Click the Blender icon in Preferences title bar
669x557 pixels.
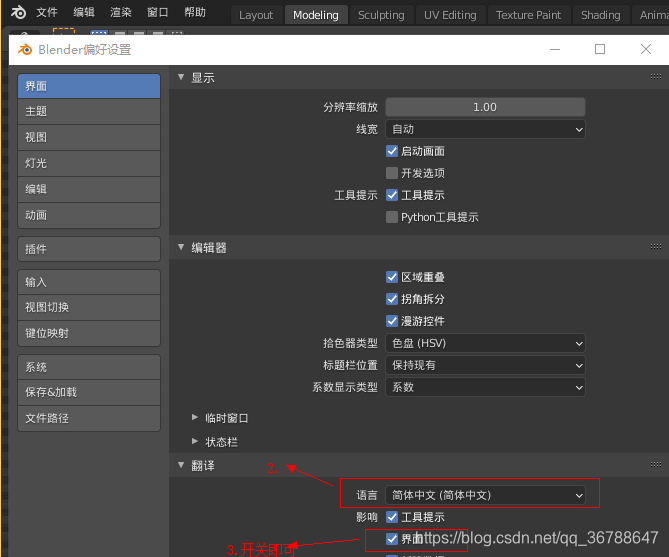(25, 50)
